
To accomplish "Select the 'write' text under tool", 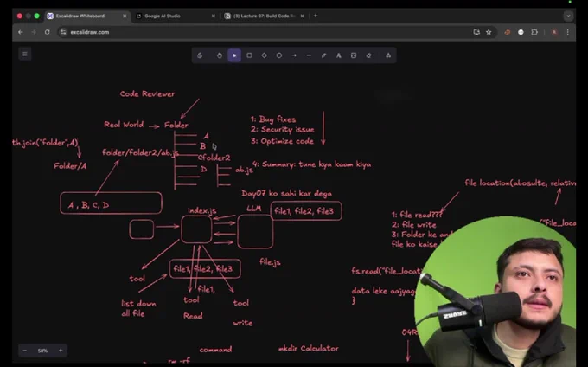I will 243,323.
